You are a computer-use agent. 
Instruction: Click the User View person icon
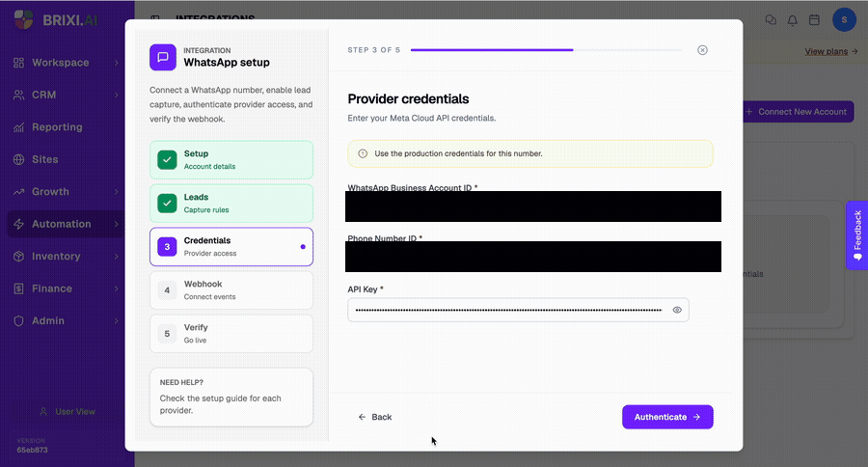(43, 412)
